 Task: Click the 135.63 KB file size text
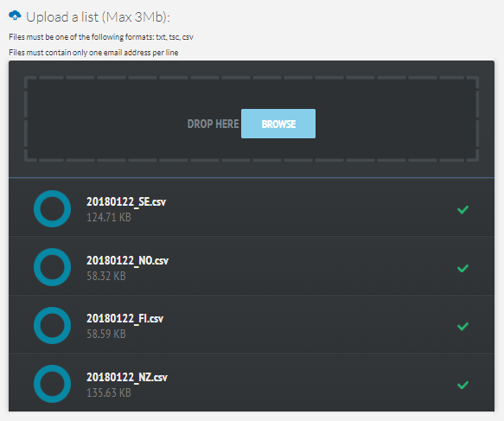coord(109,392)
